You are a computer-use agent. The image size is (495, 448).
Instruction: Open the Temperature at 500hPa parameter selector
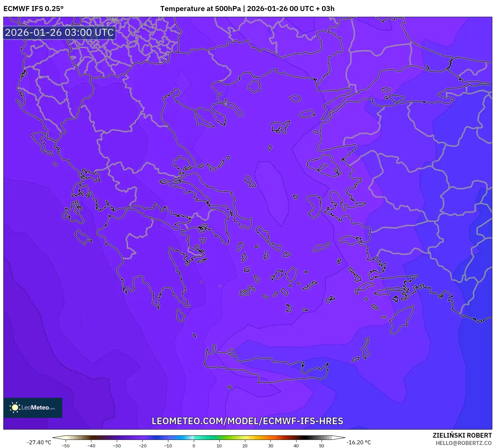pos(201,8)
